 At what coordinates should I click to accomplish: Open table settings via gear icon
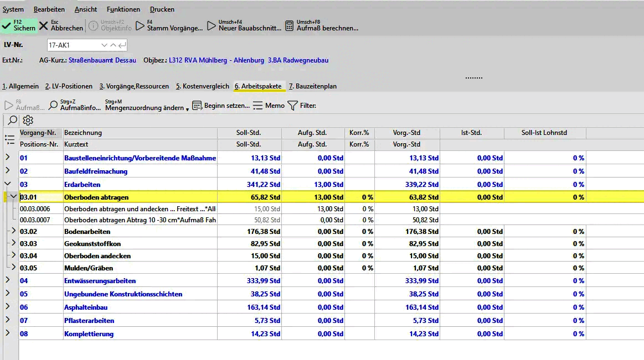[28, 120]
